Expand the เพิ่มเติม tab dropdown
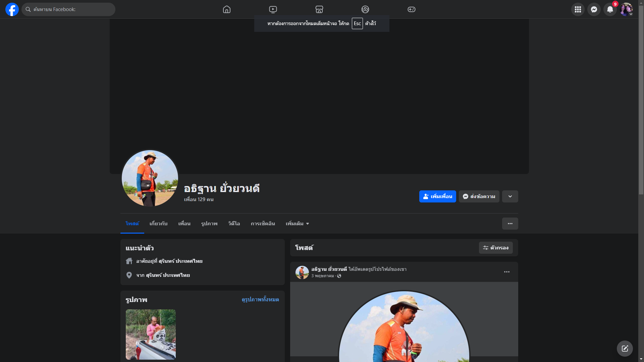The height and width of the screenshot is (362, 644). [297, 224]
